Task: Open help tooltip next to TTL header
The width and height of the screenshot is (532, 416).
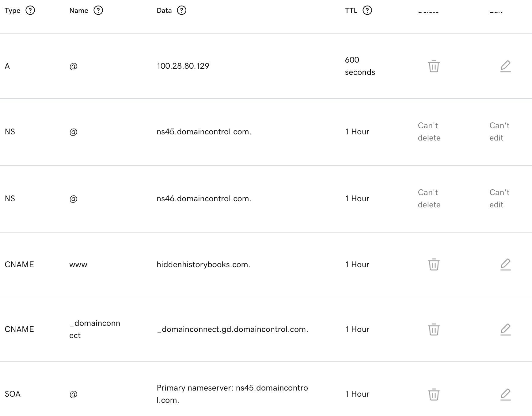Action: pyautogui.click(x=367, y=10)
